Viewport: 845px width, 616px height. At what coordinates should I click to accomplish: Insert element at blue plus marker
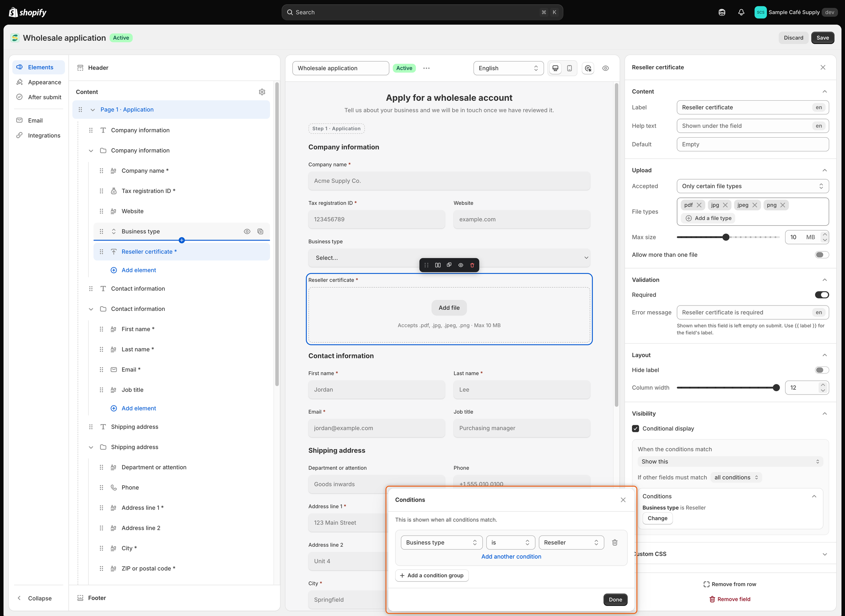click(x=182, y=240)
